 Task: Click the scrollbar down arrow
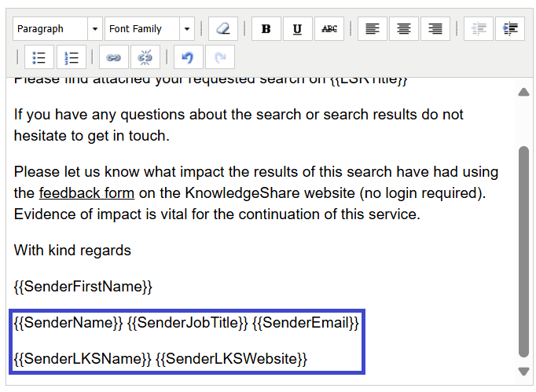(523, 372)
